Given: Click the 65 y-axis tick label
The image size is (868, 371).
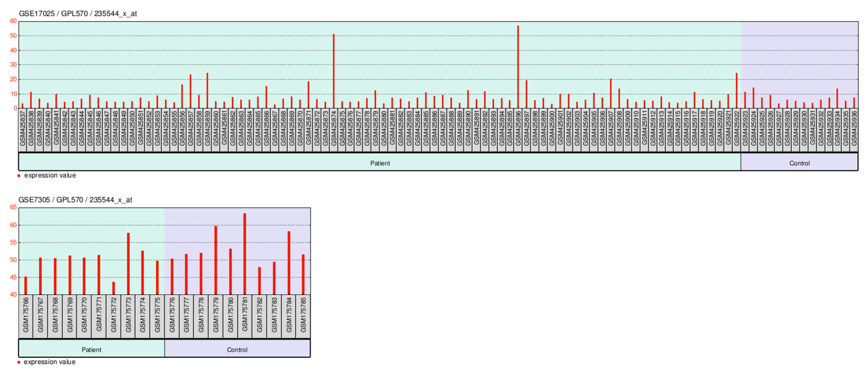Looking at the screenshot, I should (13, 207).
